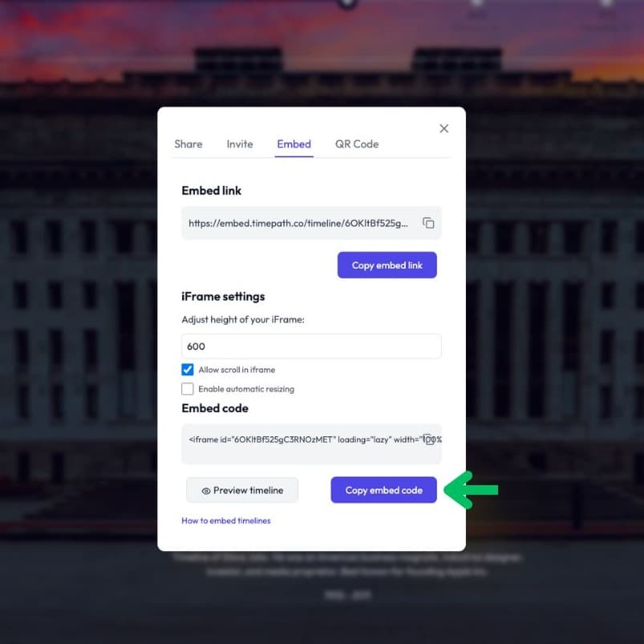The image size is (644, 644).
Task: Select the Embed tab
Action: pos(294,144)
